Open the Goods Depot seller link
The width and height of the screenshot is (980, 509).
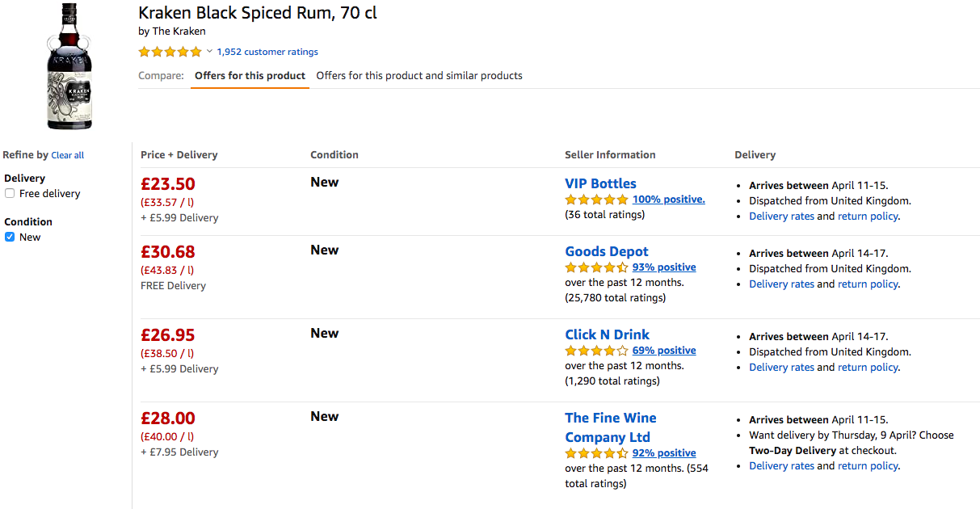606,251
